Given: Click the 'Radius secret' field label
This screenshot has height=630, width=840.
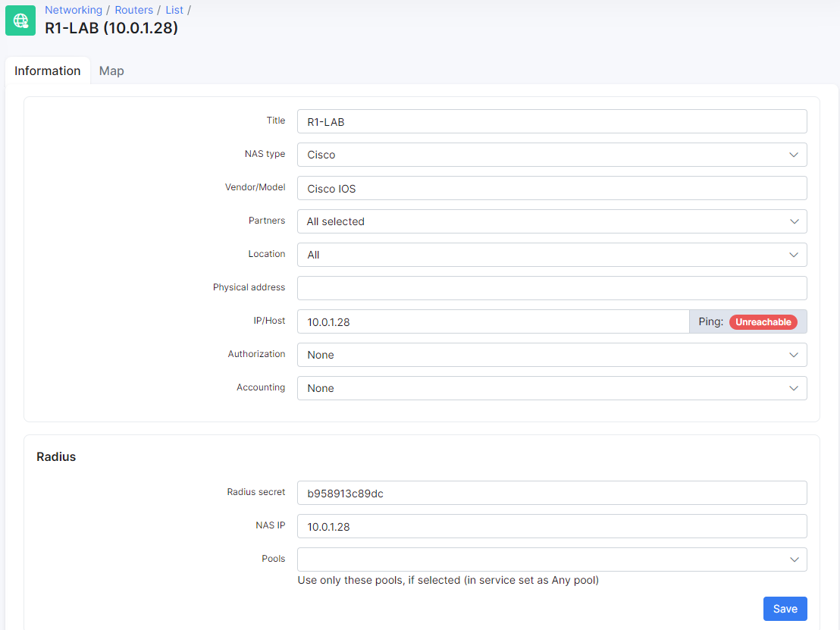Looking at the screenshot, I should (x=255, y=492).
